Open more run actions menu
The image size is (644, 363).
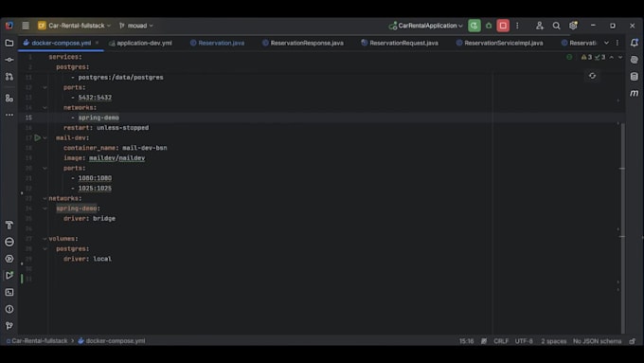[517, 26]
